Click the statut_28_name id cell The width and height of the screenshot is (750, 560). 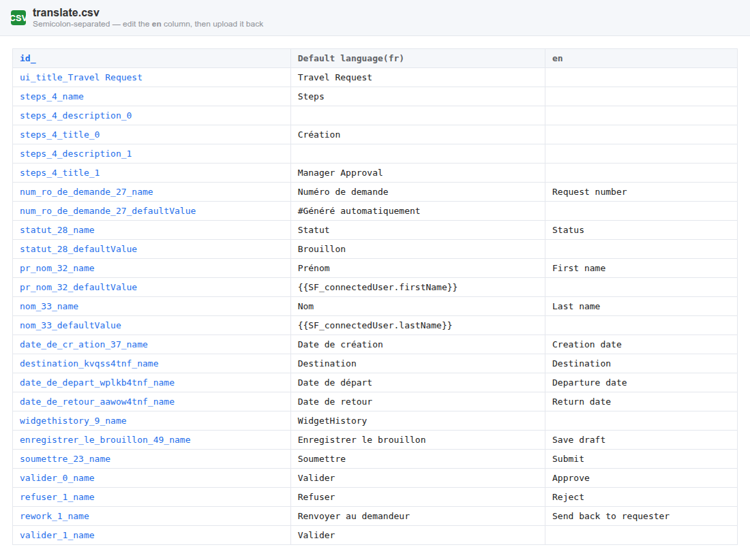coord(151,230)
